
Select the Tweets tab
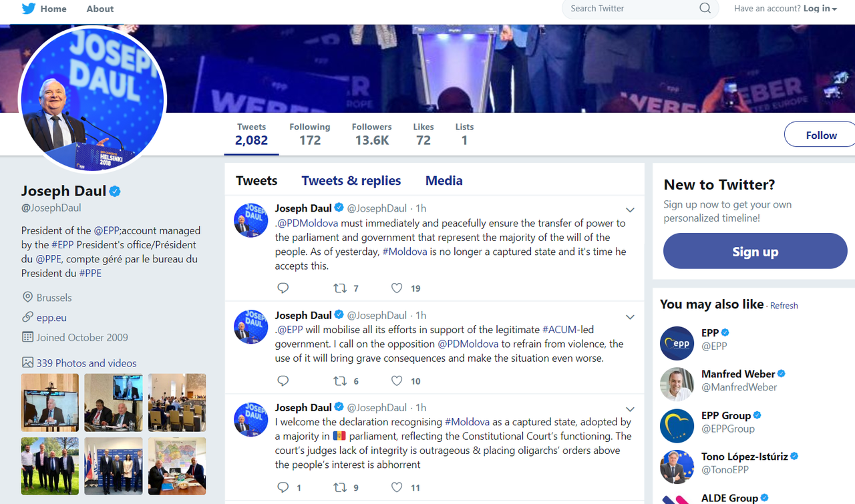point(256,180)
